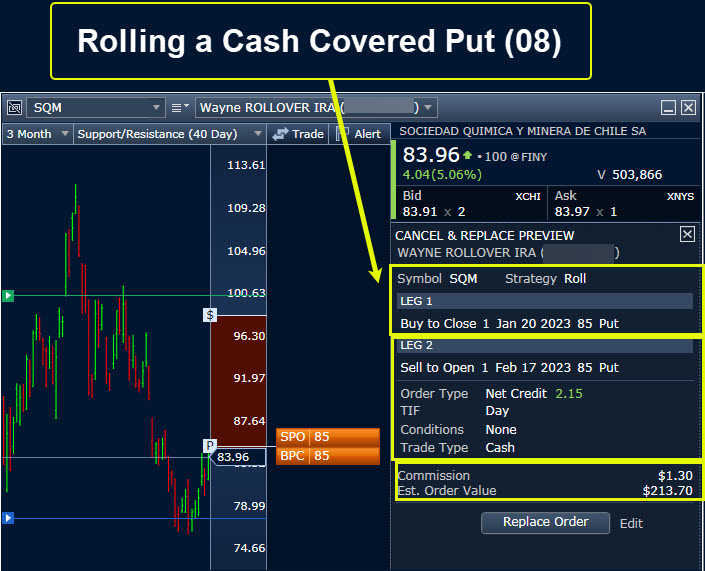Image resolution: width=705 pixels, height=571 pixels.
Task: Open the list menu icon before account name
Action: [180, 108]
